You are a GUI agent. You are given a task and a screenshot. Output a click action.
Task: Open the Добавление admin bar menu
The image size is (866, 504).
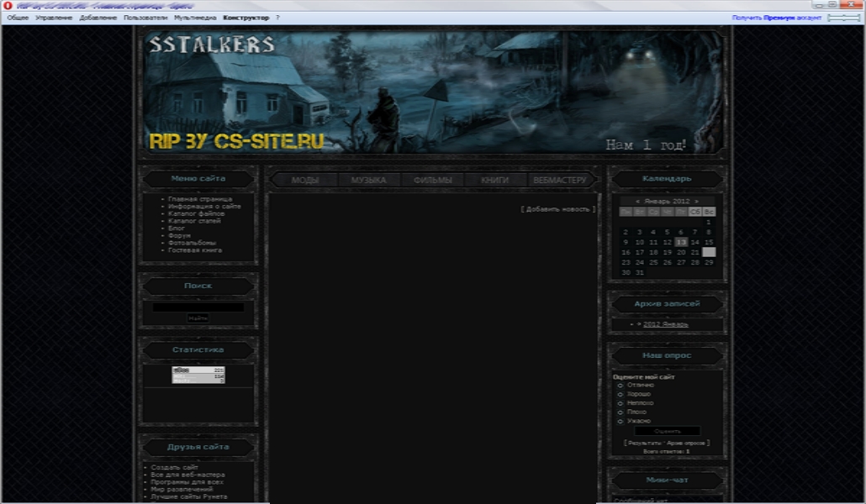pyautogui.click(x=98, y=18)
